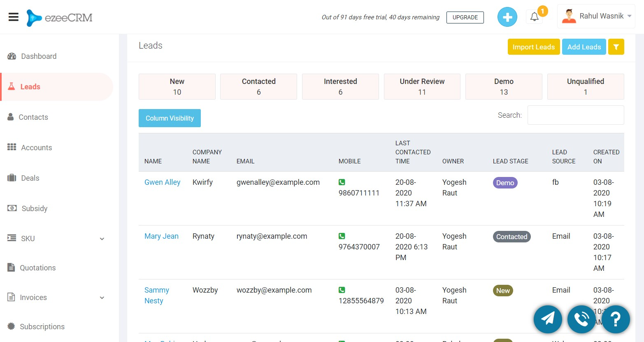Viewport: 644px width, 342px height.
Task: Click wozzby@example.com email cell
Action: click(274, 290)
